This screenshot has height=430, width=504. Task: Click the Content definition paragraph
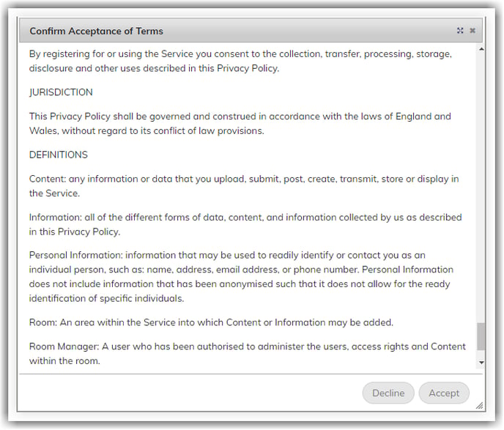point(244,186)
